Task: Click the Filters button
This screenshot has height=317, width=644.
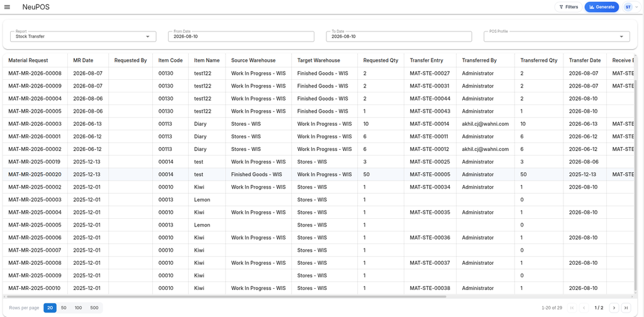Action: pyautogui.click(x=569, y=7)
